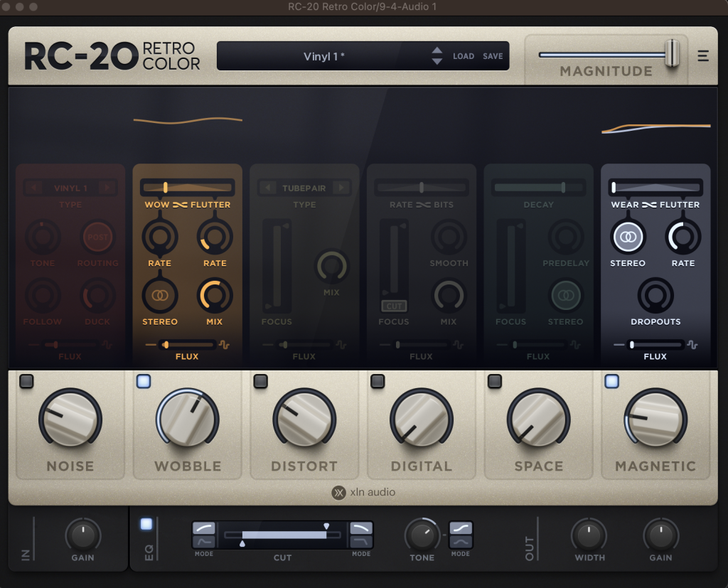Select next distortion type after Tubepair
The width and height of the screenshot is (728, 588).
pos(342,188)
